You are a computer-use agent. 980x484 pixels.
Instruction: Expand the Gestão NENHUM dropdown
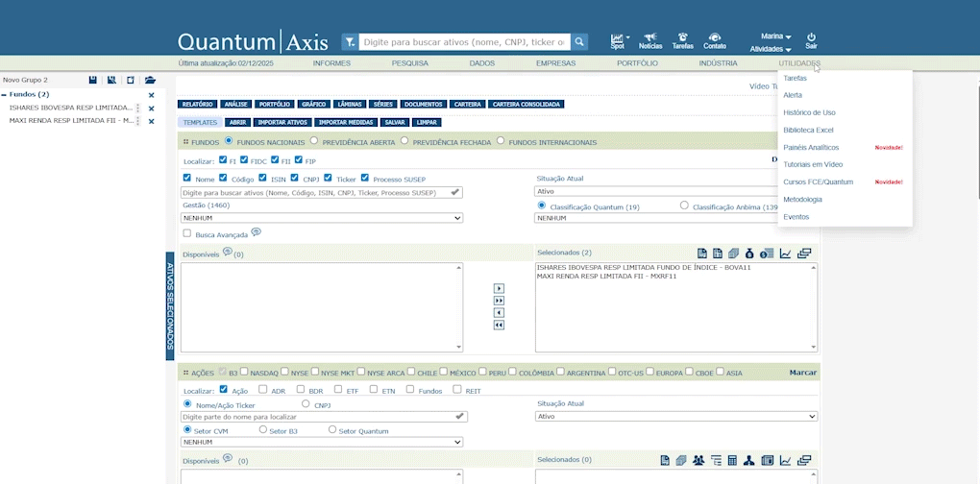coord(322,218)
